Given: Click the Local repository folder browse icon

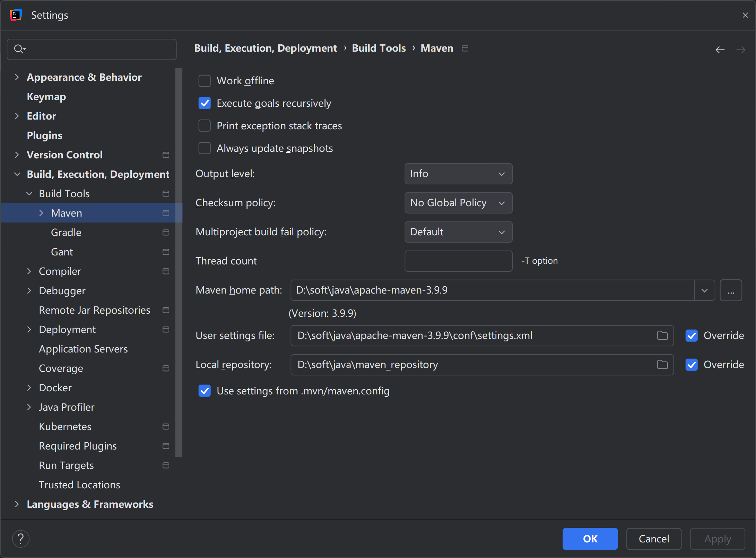Looking at the screenshot, I should pos(663,364).
